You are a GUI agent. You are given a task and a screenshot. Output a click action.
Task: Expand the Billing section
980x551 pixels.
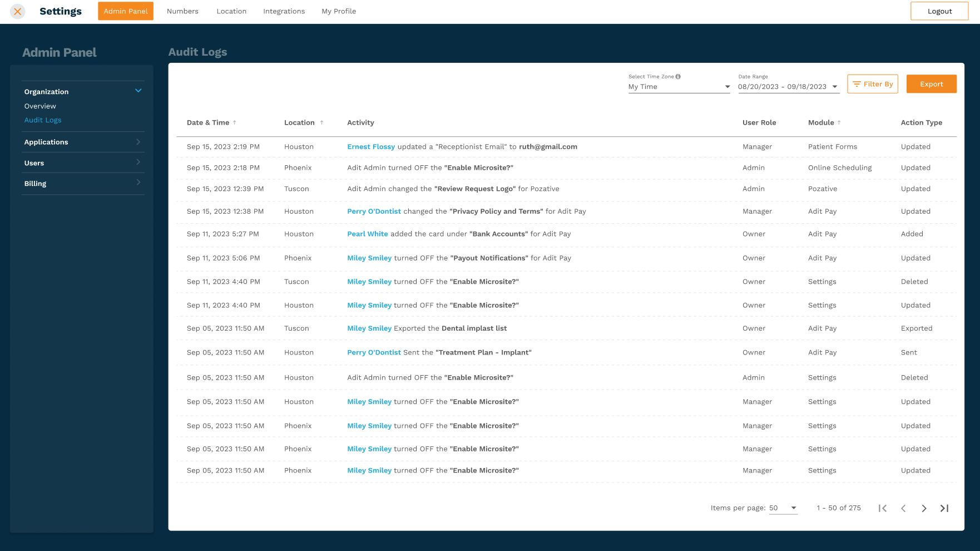pos(83,183)
